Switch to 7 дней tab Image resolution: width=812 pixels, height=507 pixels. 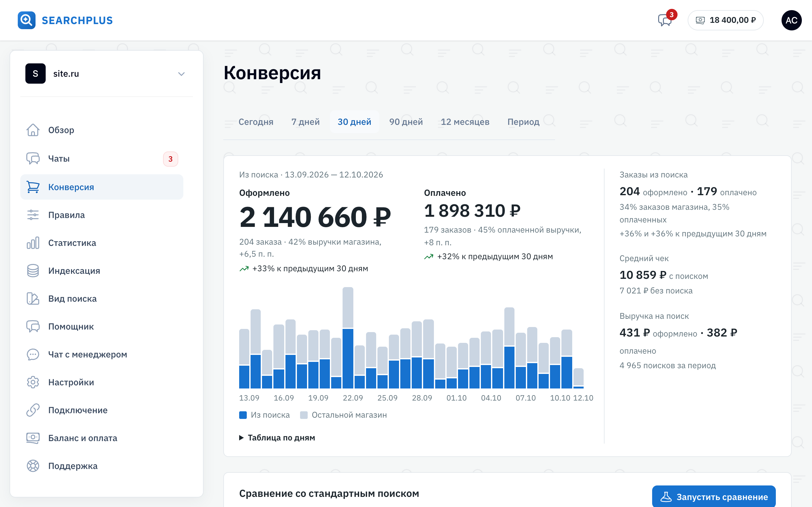coord(305,122)
